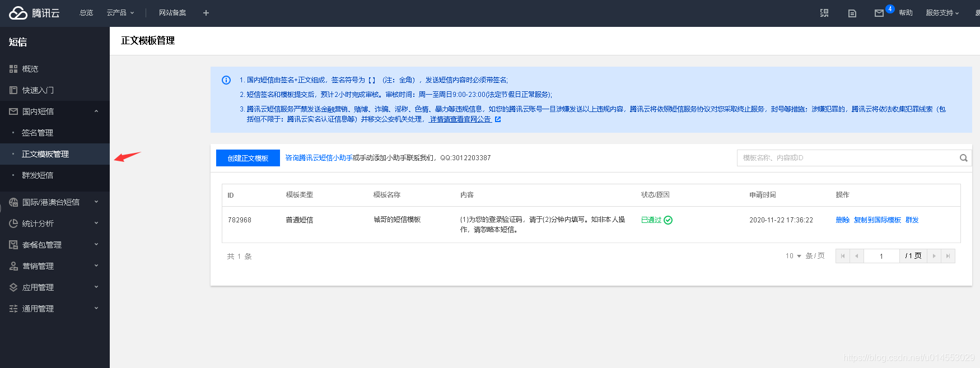This screenshot has height=368, width=980.
Task: Open the QR code scan icon
Action: click(824, 13)
